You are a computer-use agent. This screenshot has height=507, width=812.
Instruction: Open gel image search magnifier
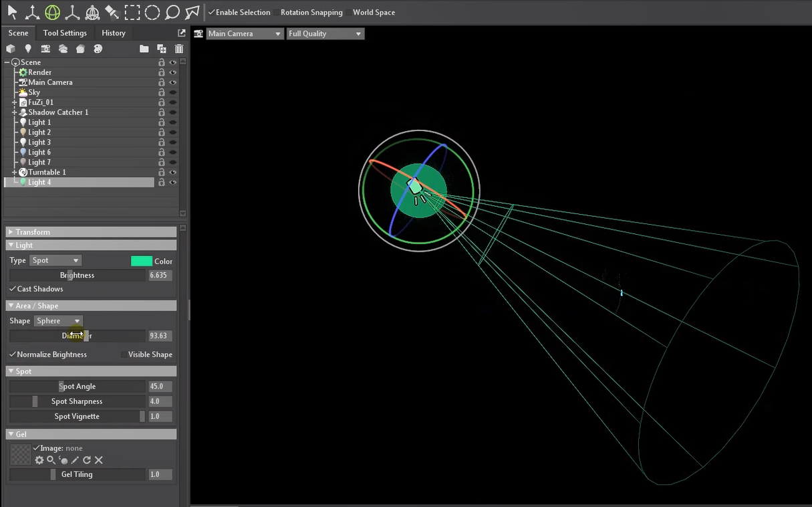coord(51,460)
